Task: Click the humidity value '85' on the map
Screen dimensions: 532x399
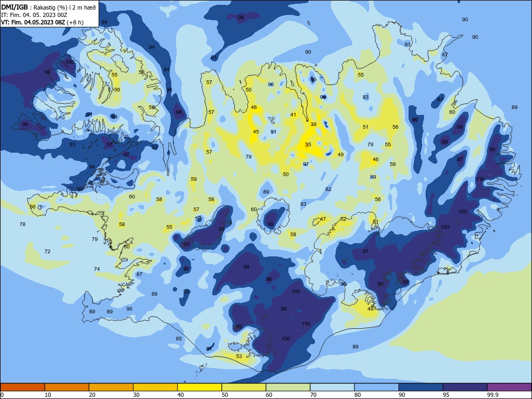Action: tap(179, 338)
